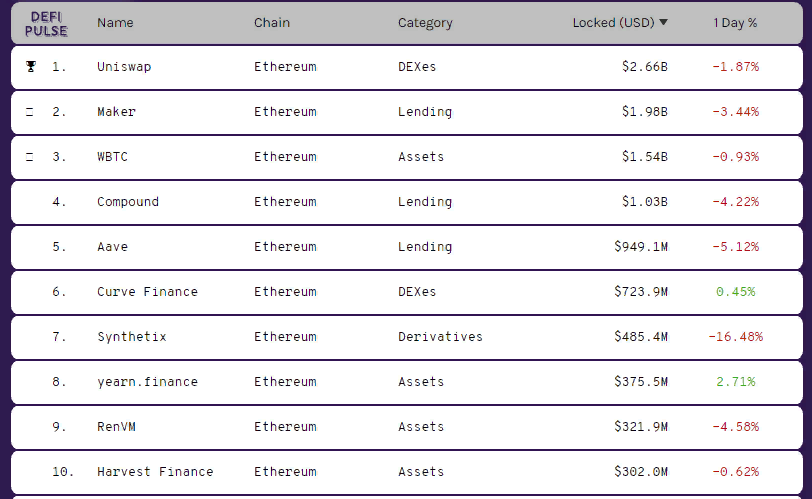Click the $2.66B locked value for Uniswap
812x499 pixels.
tap(644, 67)
